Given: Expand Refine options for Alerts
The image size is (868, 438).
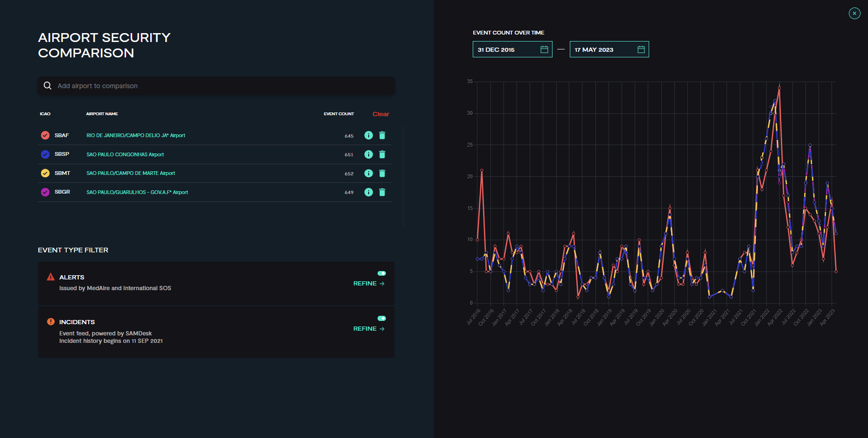Looking at the screenshot, I should [x=369, y=284].
